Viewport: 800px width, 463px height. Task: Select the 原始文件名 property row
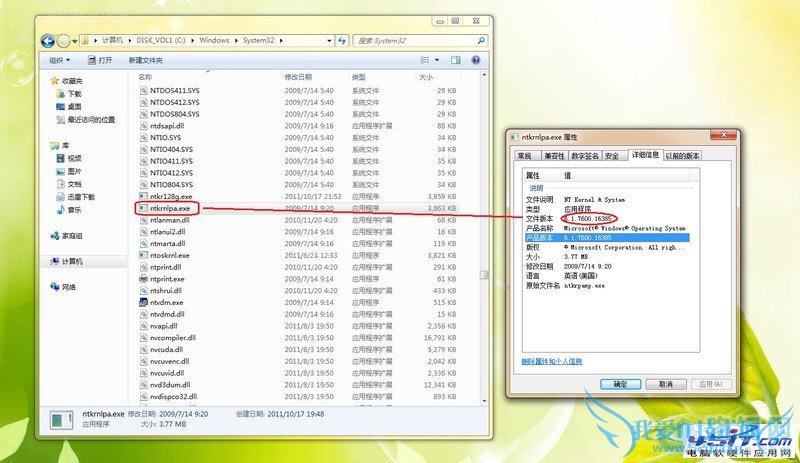[x=607, y=286]
